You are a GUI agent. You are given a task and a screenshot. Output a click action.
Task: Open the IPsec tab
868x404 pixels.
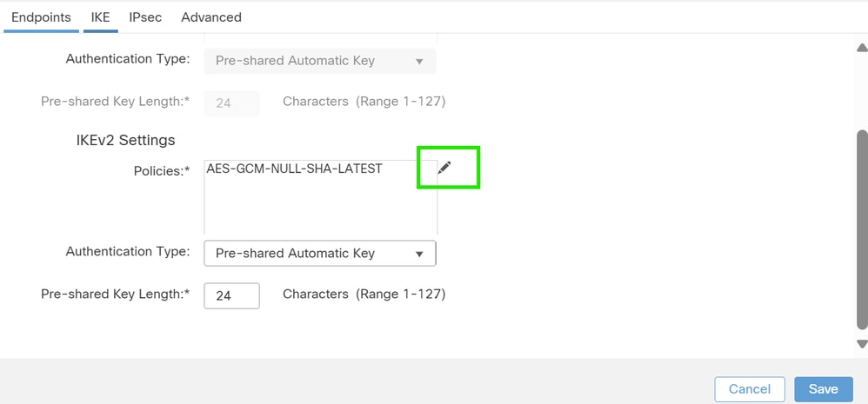(x=145, y=17)
